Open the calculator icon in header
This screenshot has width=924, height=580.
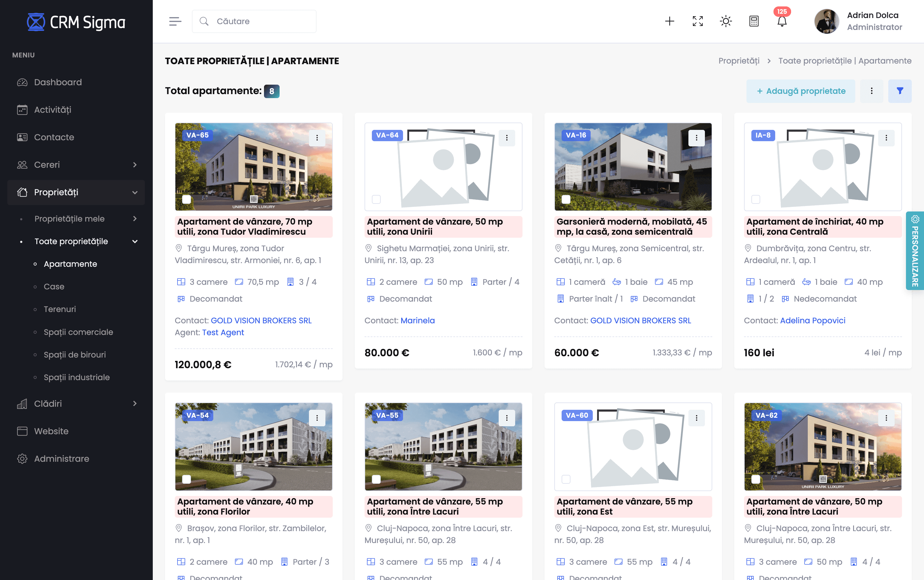pos(754,21)
